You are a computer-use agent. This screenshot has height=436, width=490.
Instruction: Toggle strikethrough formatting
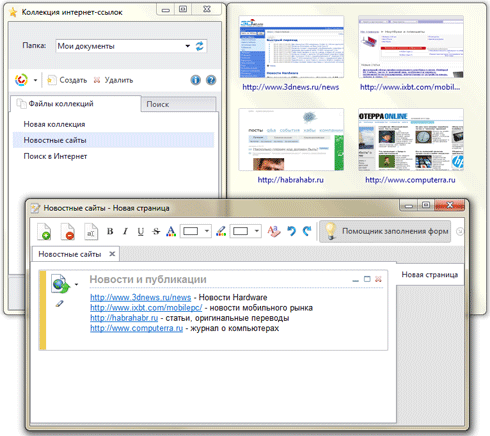coord(156,231)
